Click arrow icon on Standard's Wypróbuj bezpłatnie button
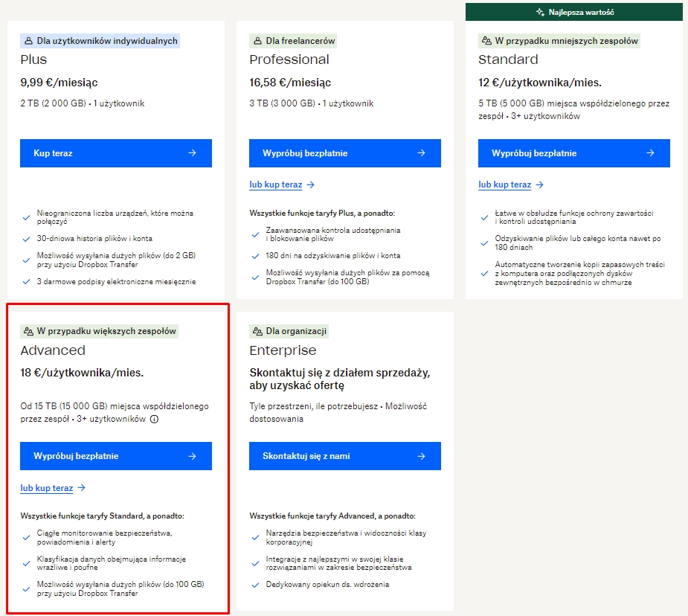The height and width of the screenshot is (616, 688). click(650, 153)
